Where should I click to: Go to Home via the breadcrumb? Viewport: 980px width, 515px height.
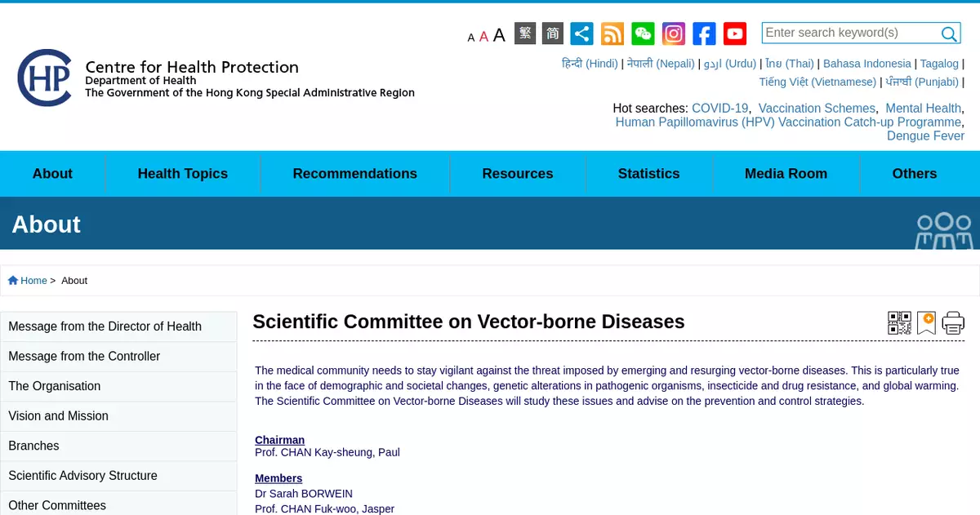33,281
